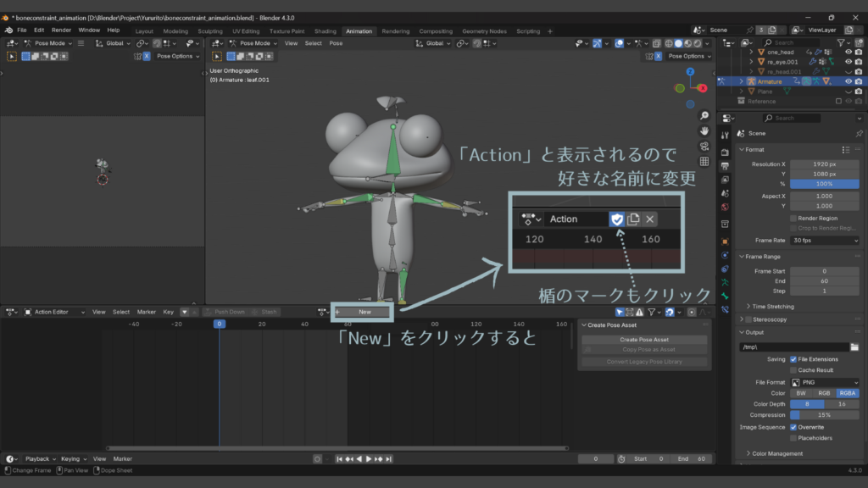The height and width of the screenshot is (488, 868).
Task: Hide Armature with its eye icon
Action: pyautogui.click(x=848, y=81)
